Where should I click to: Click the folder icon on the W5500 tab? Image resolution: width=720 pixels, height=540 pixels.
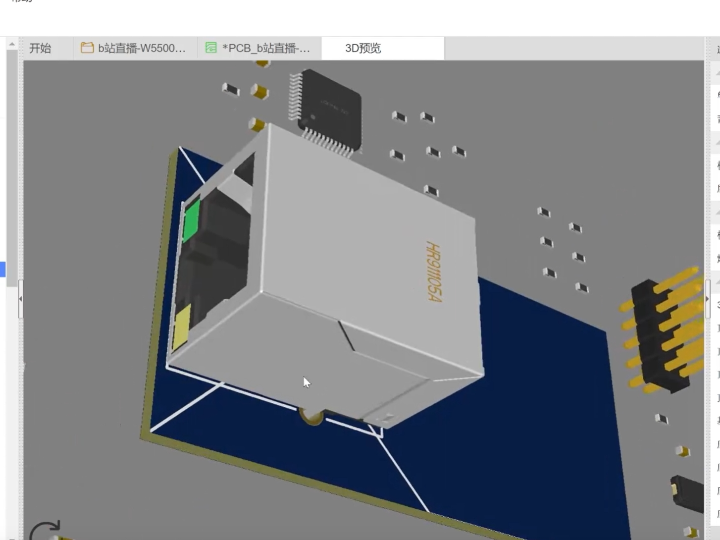coord(87,48)
